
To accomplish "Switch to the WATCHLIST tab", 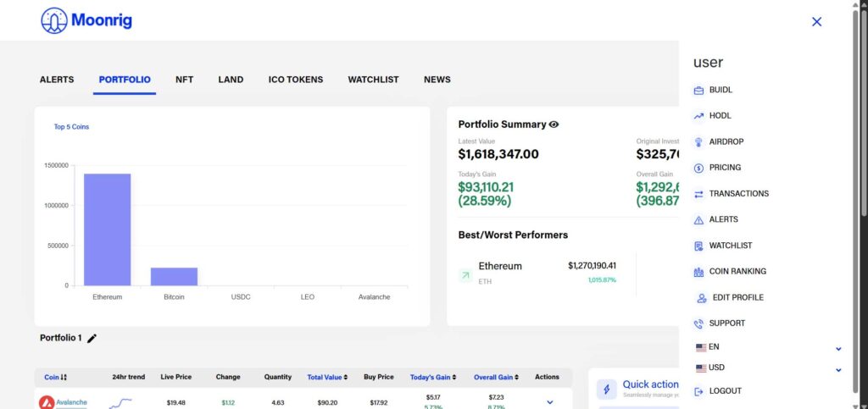I will (x=373, y=80).
